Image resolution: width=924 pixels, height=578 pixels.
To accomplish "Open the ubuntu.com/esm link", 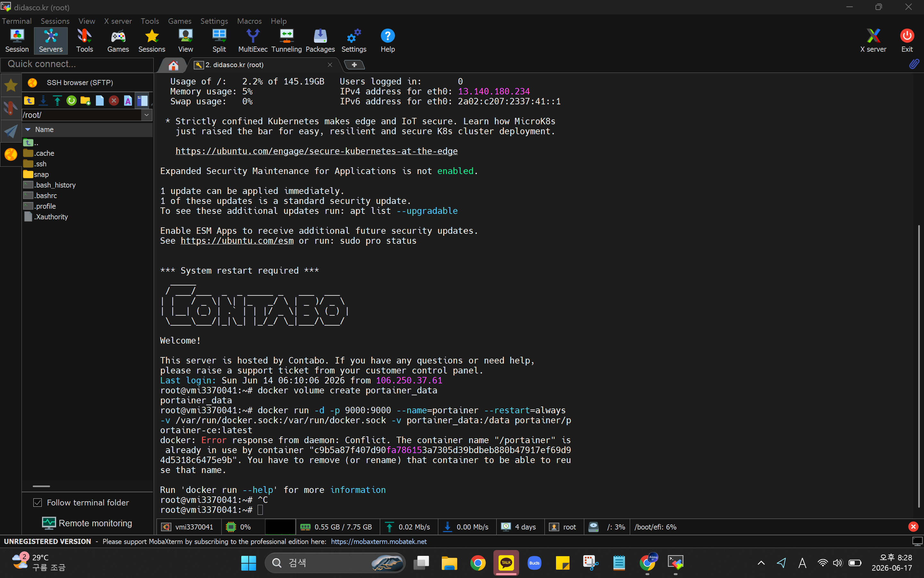I will point(237,241).
